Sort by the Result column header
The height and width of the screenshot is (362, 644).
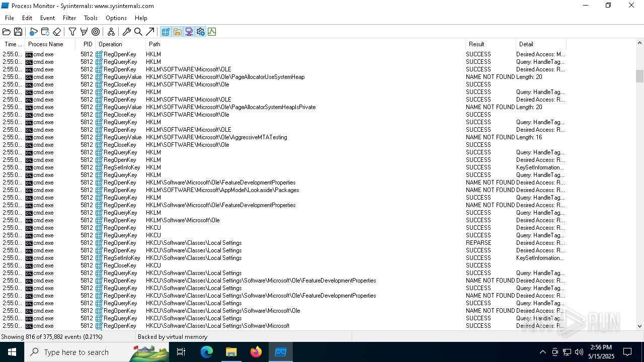(491, 44)
